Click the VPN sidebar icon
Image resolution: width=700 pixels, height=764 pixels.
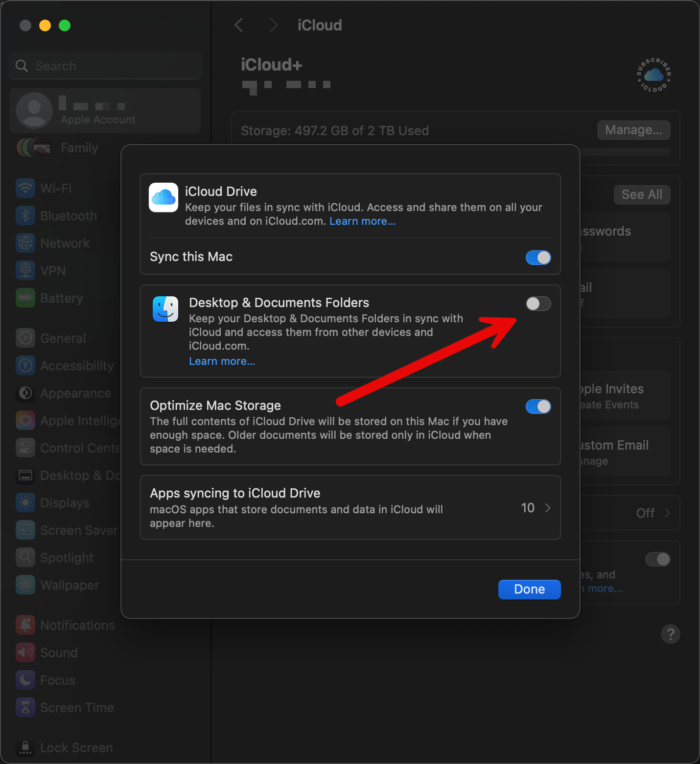[25, 270]
